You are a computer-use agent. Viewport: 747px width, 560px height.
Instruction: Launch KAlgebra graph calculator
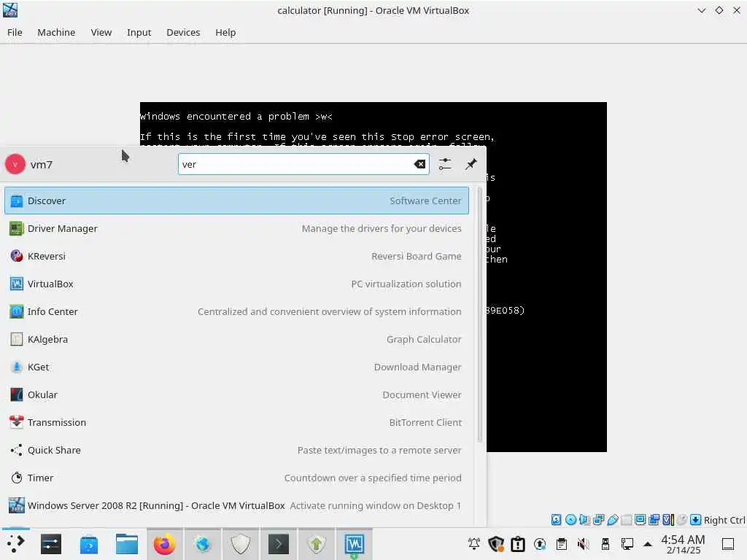(236, 339)
